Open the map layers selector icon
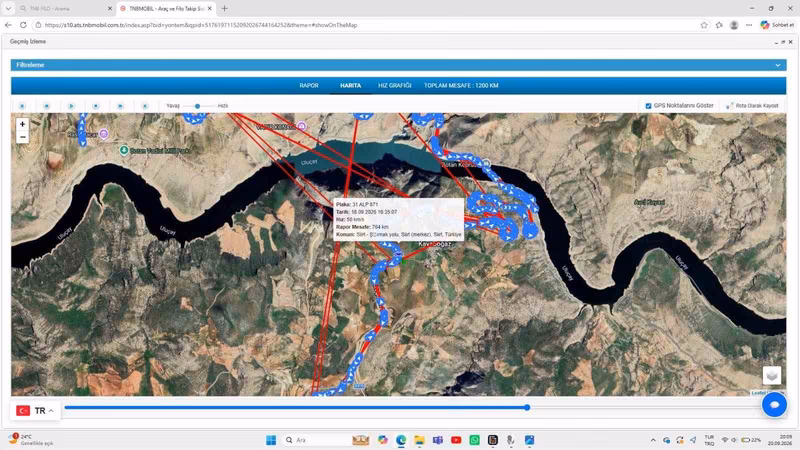The height and width of the screenshot is (450, 800). pyautogui.click(x=771, y=376)
